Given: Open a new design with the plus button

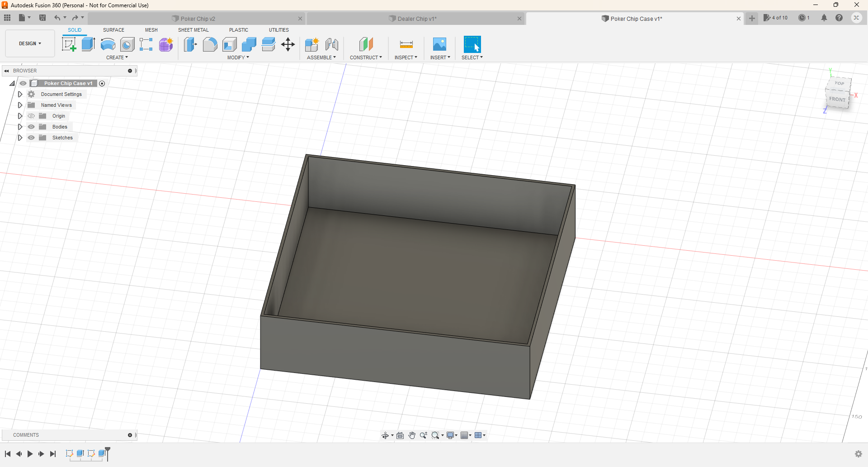Looking at the screenshot, I should point(752,19).
